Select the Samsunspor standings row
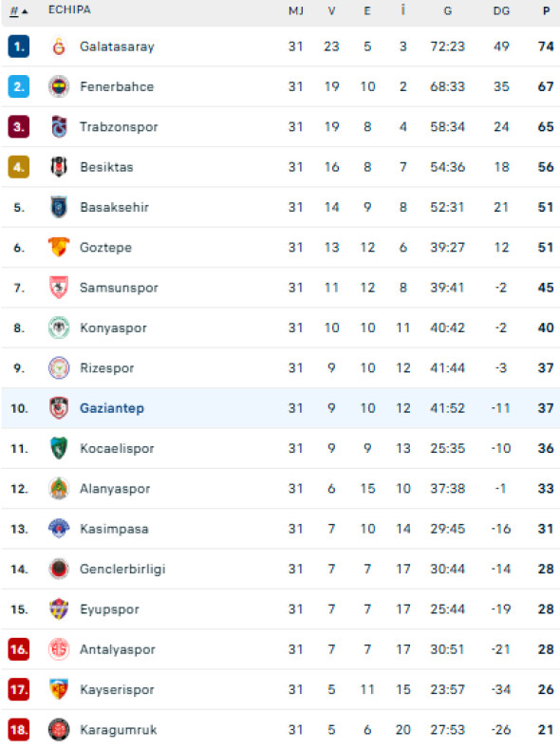Image resolution: width=560 pixels, height=749 pixels. tap(280, 288)
